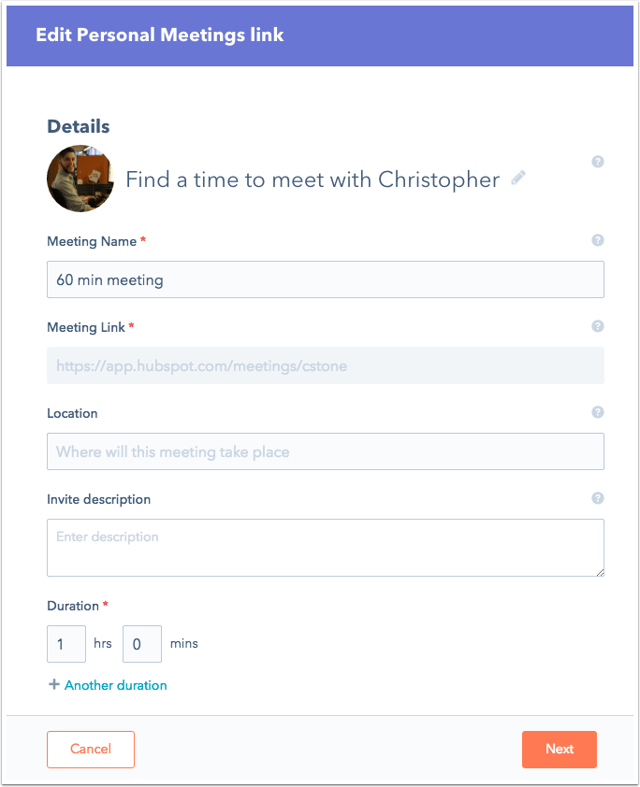The height and width of the screenshot is (787, 640).
Task: Click the description resize handle corner
Action: (600, 573)
